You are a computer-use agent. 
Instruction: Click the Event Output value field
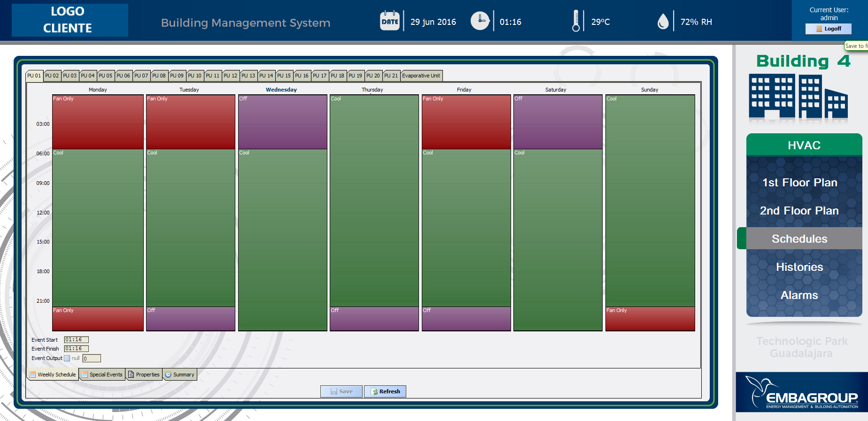[x=92, y=359]
